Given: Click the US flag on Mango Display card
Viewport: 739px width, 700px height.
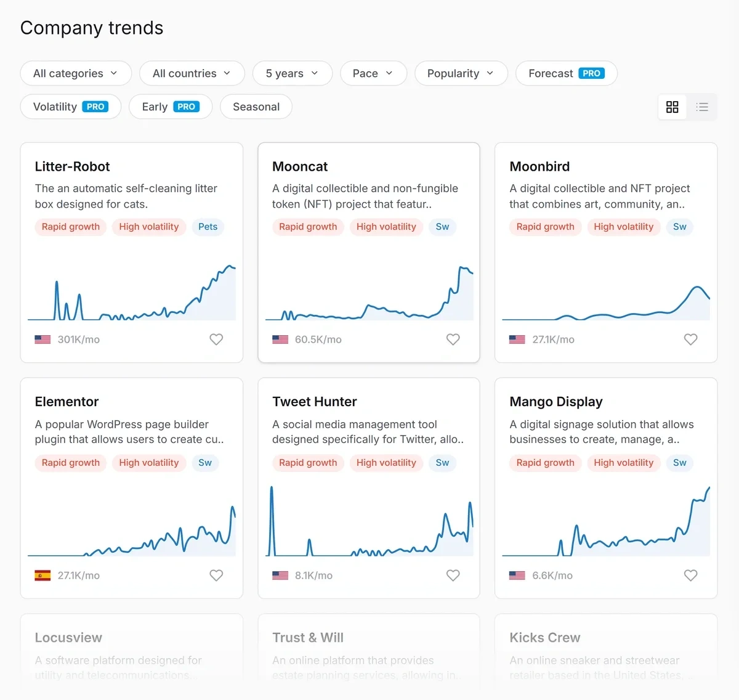Looking at the screenshot, I should [517, 576].
